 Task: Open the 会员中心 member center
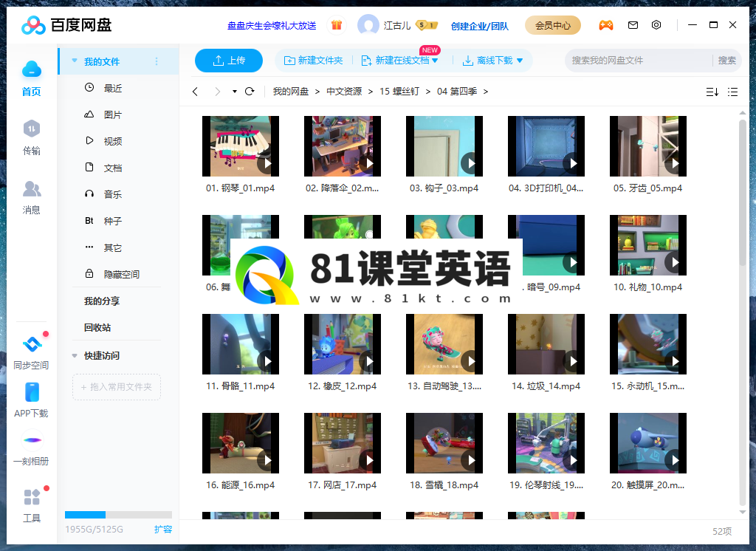pos(552,25)
